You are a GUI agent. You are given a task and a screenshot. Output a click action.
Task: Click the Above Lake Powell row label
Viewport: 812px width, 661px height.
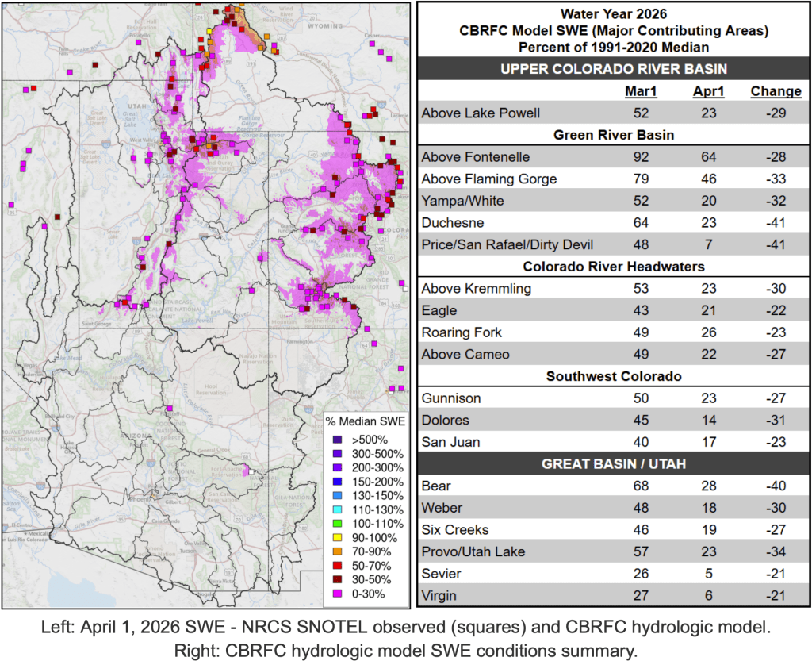tap(480, 113)
